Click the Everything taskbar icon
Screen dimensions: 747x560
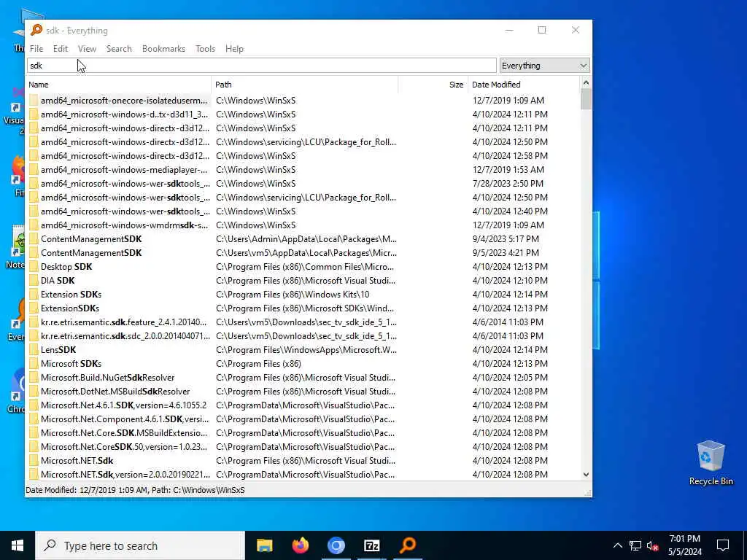[x=407, y=545]
